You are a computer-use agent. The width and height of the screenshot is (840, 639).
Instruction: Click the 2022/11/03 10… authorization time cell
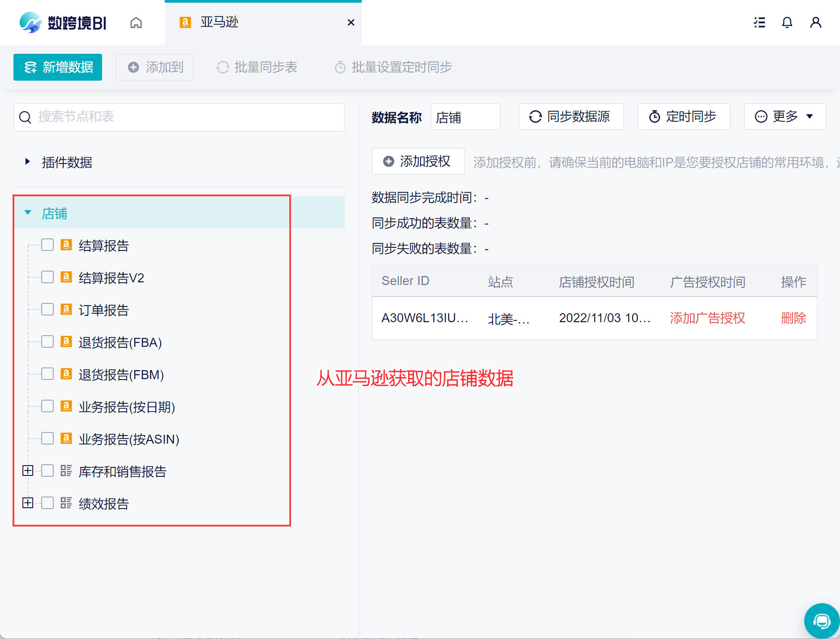605,318
